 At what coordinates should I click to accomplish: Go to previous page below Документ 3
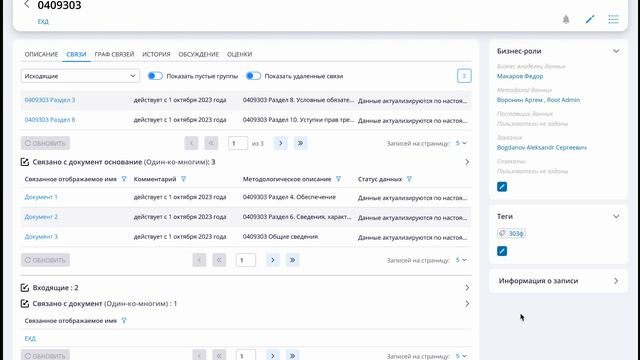(199, 260)
